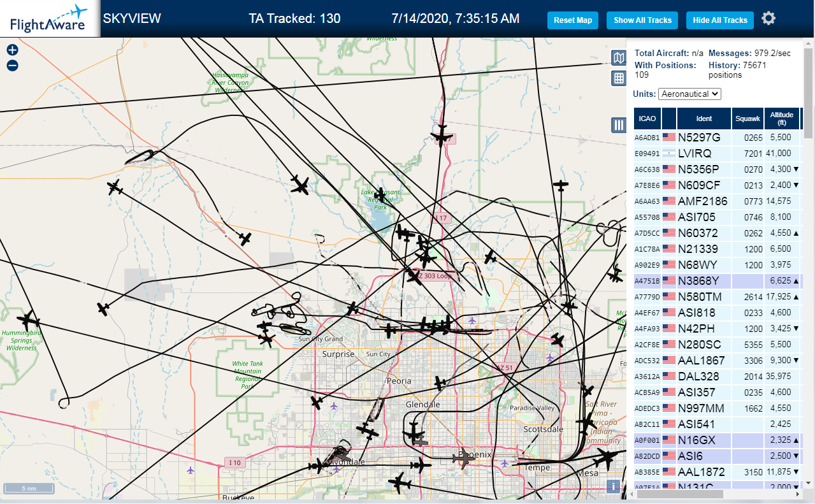Click Hide All Tracks button
The height and width of the screenshot is (504, 815).
coord(720,20)
